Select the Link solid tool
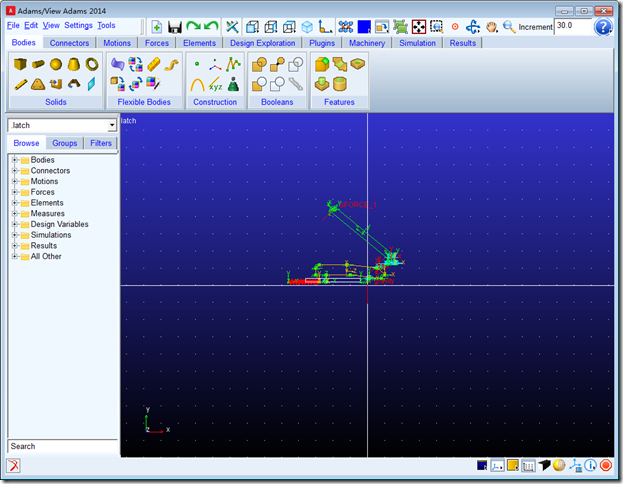Image resolution: width=623 pixels, height=484 pixels. (21, 84)
